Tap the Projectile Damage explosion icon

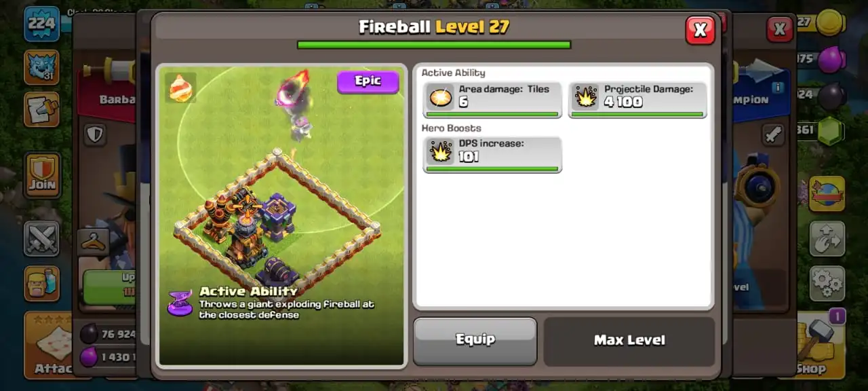[x=585, y=97]
